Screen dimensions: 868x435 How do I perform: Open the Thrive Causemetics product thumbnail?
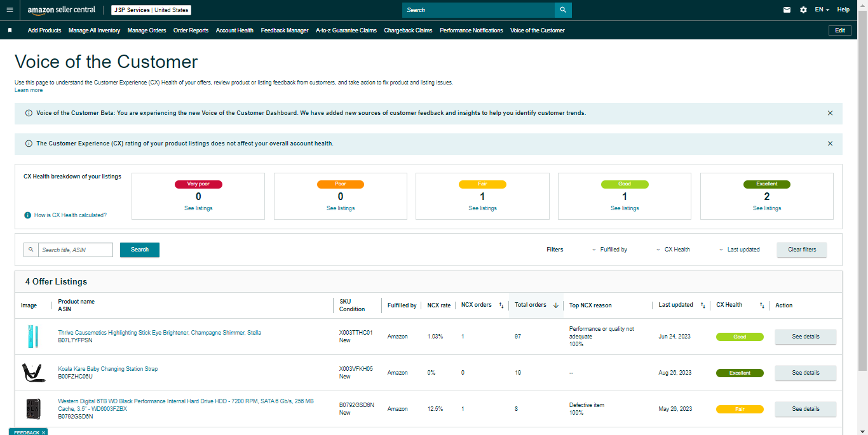point(33,337)
